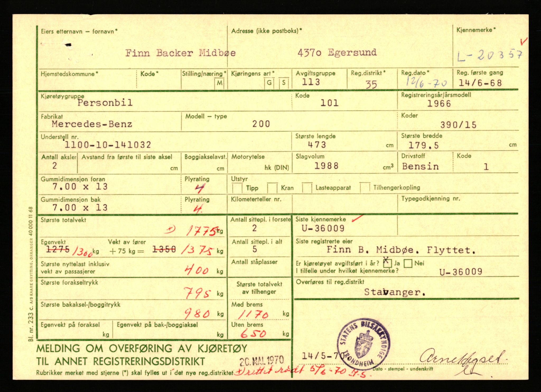Select the S box under Kjøringens art
Screen dimensions: 541x392
pyautogui.click(x=284, y=83)
